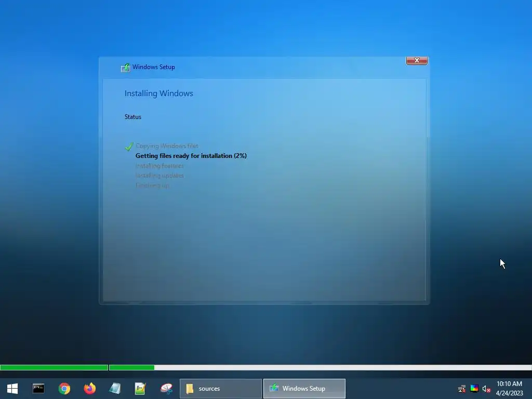Click the 'Installing Windows' heading
The image size is (532, 399).
point(159,94)
